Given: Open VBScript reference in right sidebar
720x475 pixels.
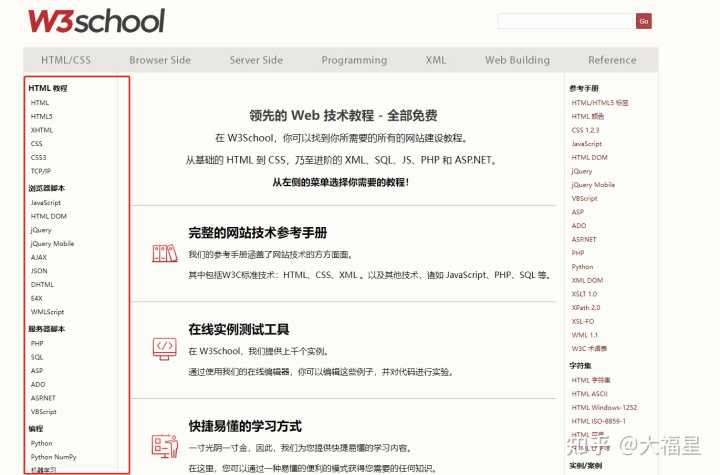Looking at the screenshot, I should [584, 198].
